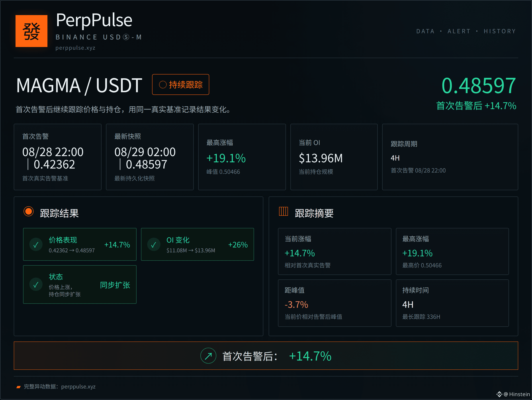532x400 pixels.
Task: Open the HISTORY header menu item
Action: (500, 31)
